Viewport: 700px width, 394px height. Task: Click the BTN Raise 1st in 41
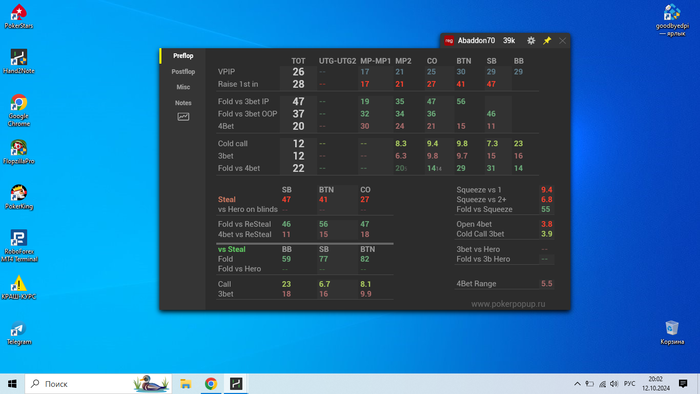tap(461, 84)
